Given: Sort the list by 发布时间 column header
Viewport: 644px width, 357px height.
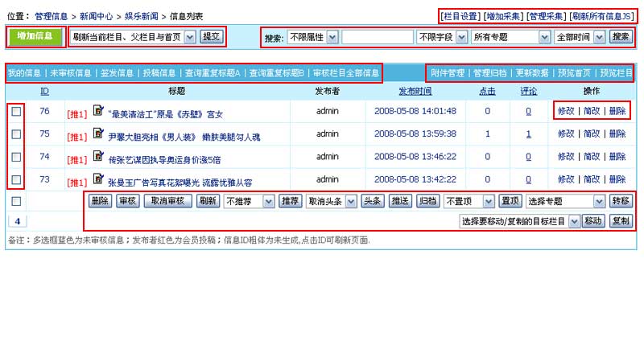Looking at the screenshot, I should 415,91.
